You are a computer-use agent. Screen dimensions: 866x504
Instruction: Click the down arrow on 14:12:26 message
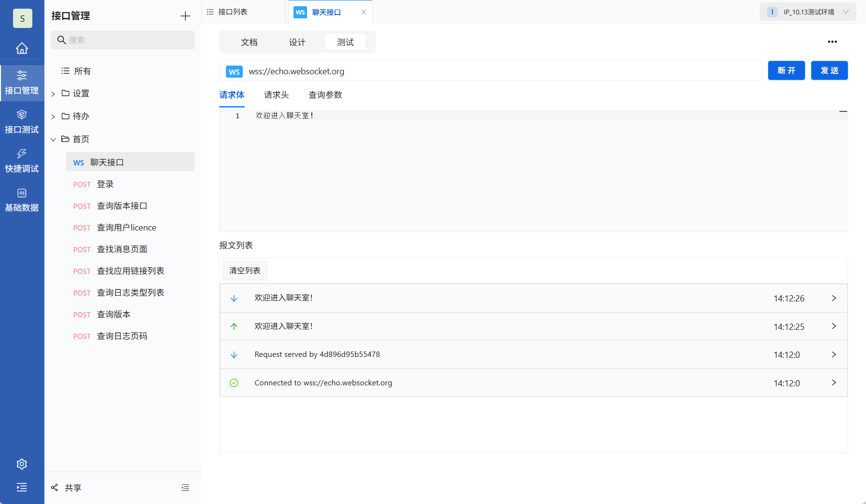pos(234,298)
